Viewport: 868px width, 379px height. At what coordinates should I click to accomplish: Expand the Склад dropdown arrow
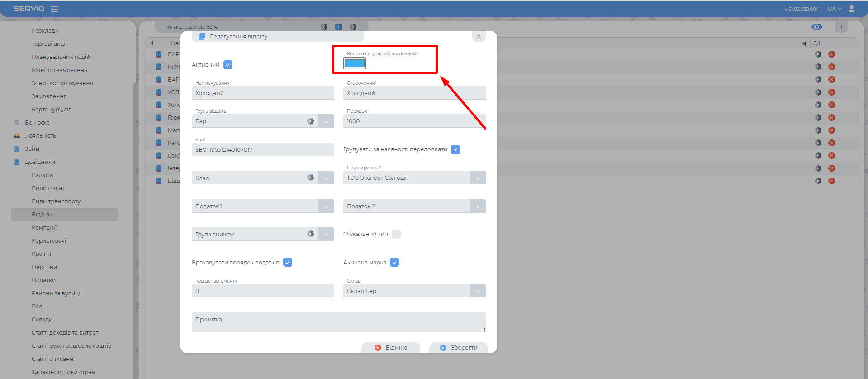[477, 291]
